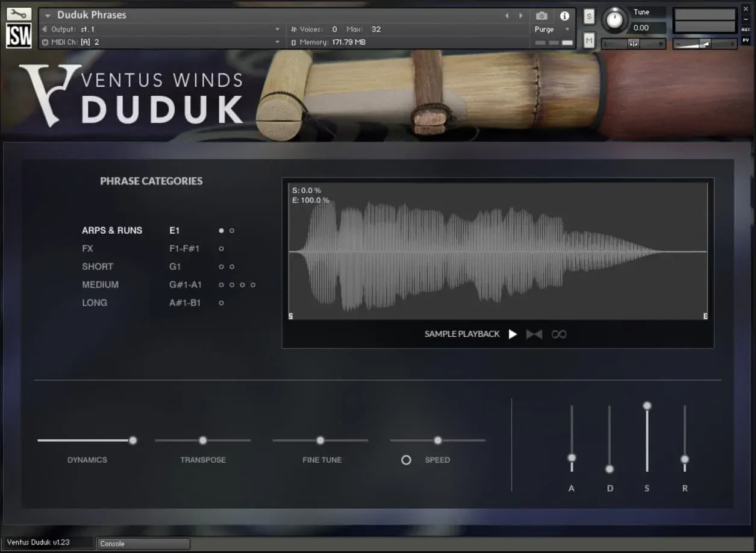Screen dimensions: 756x553
Task: Click the FINE TUNE slider handle
Action: pos(320,440)
